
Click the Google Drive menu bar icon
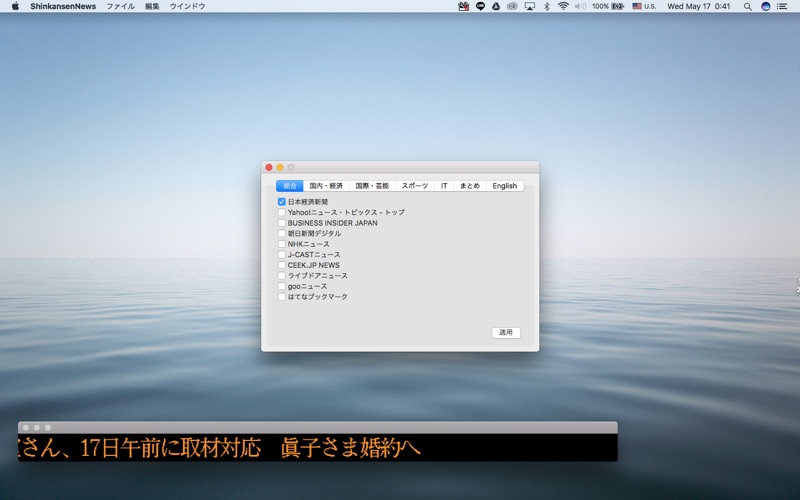point(496,6)
